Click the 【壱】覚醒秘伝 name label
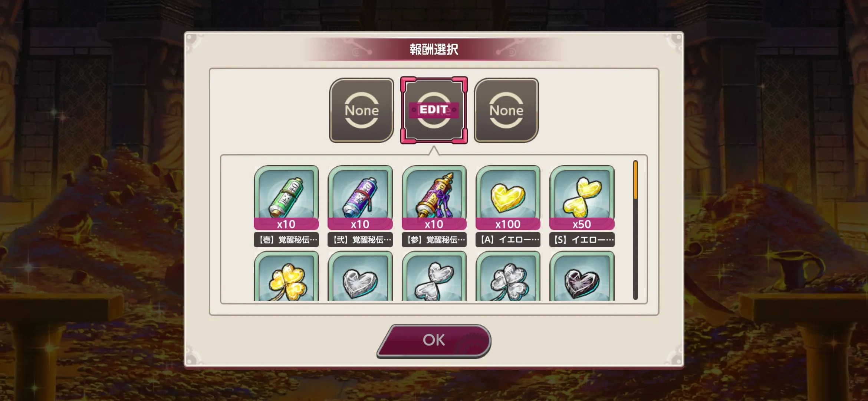The height and width of the screenshot is (401, 868). pyautogui.click(x=286, y=240)
